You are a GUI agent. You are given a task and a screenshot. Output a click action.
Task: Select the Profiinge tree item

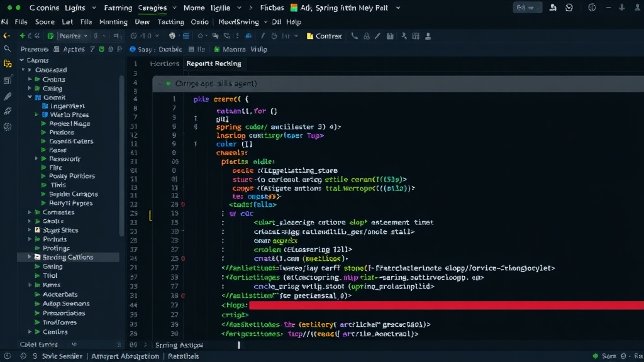[x=56, y=248]
